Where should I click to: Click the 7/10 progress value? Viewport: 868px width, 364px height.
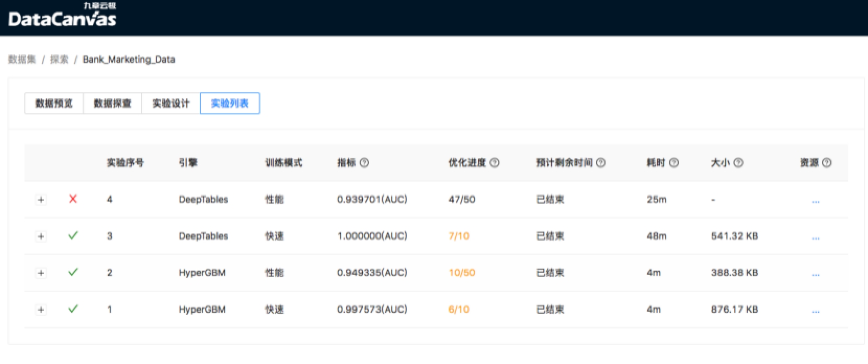459,236
